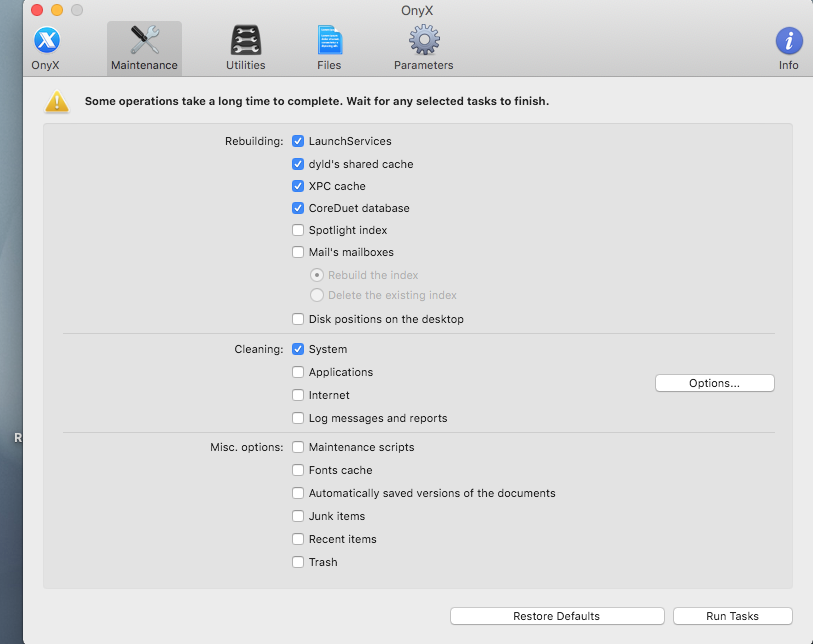Image resolution: width=813 pixels, height=644 pixels.
Task: Uncheck System cleaning checkbox
Action: point(298,349)
